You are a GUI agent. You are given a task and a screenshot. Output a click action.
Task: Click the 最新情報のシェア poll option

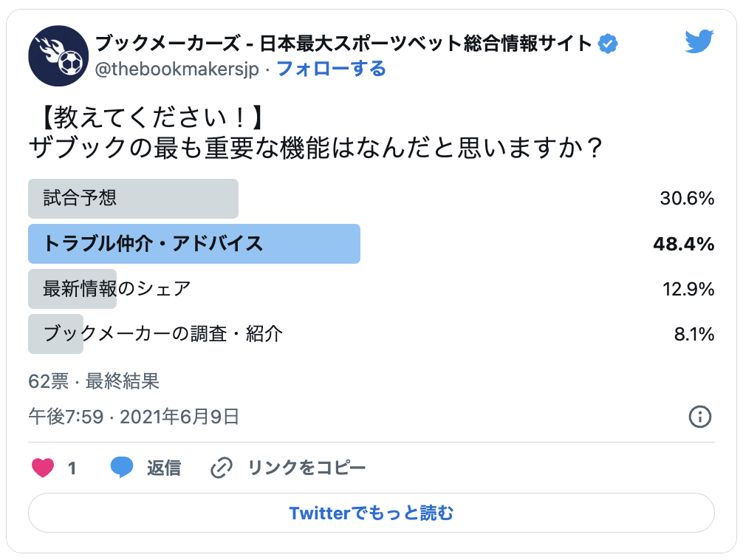[117, 289]
